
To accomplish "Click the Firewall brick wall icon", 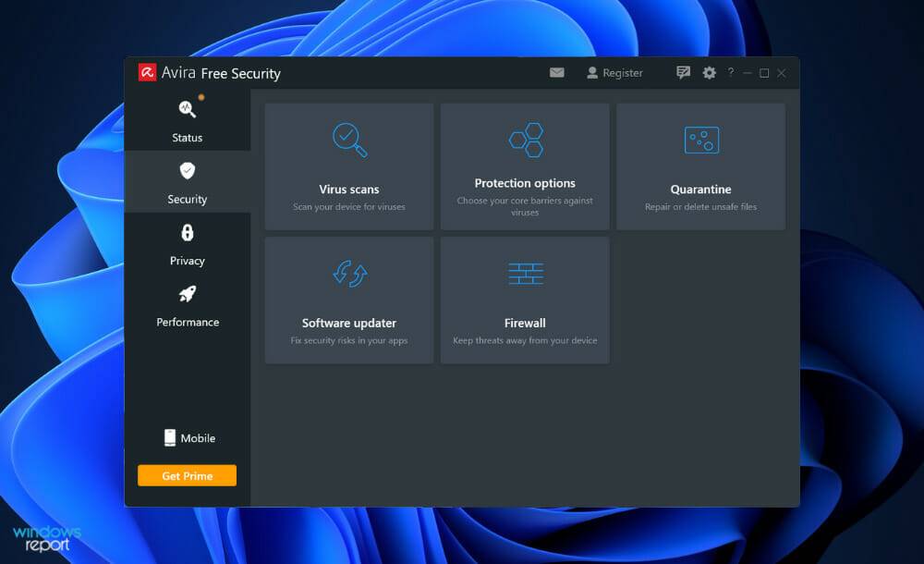I will [524, 274].
